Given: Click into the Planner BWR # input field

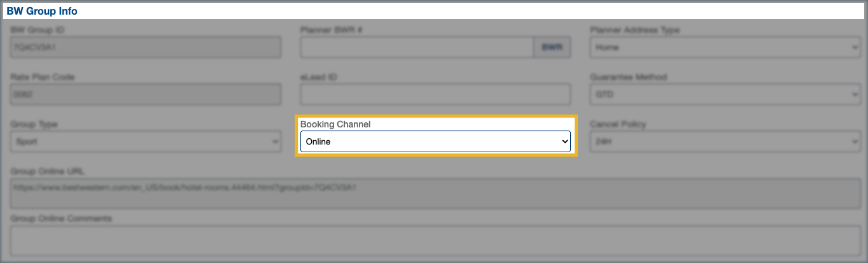Looking at the screenshot, I should pos(416,47).
